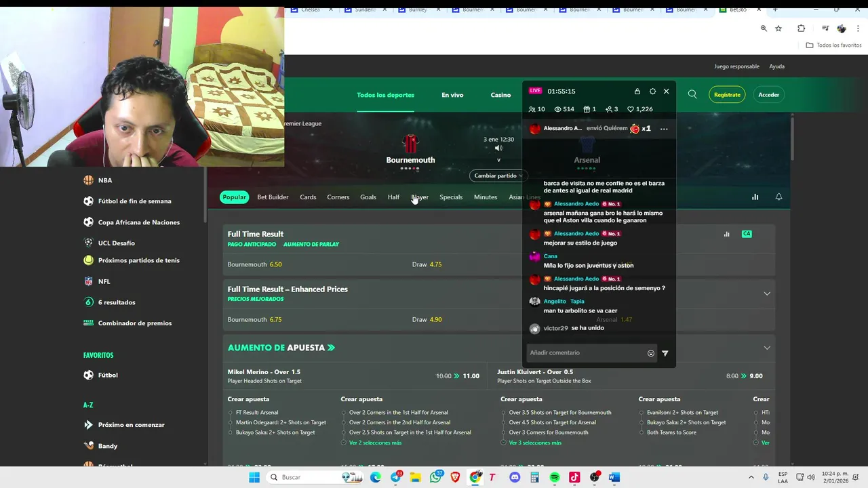Switch to the Burnley browser tab

click(418, 9)
